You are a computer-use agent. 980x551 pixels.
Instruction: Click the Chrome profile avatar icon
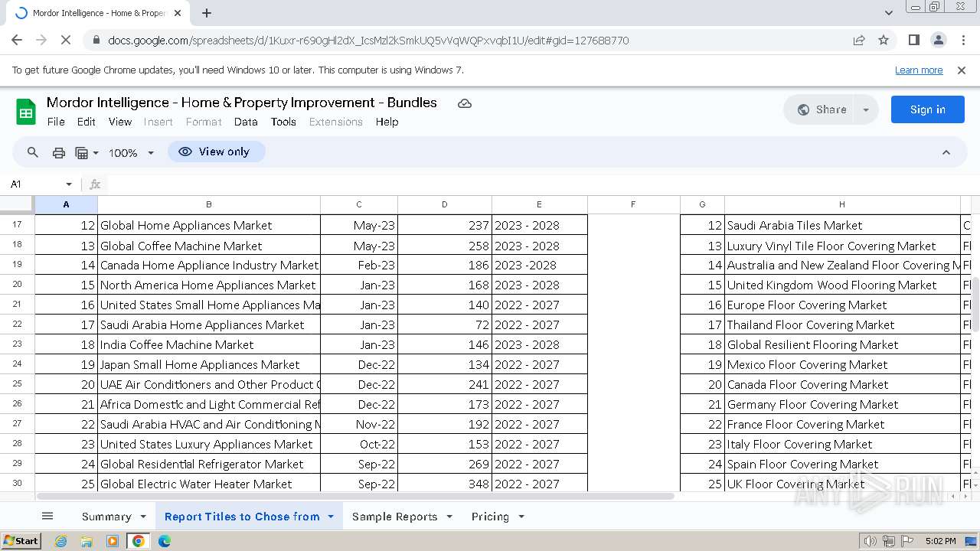(x=939, y=41)
